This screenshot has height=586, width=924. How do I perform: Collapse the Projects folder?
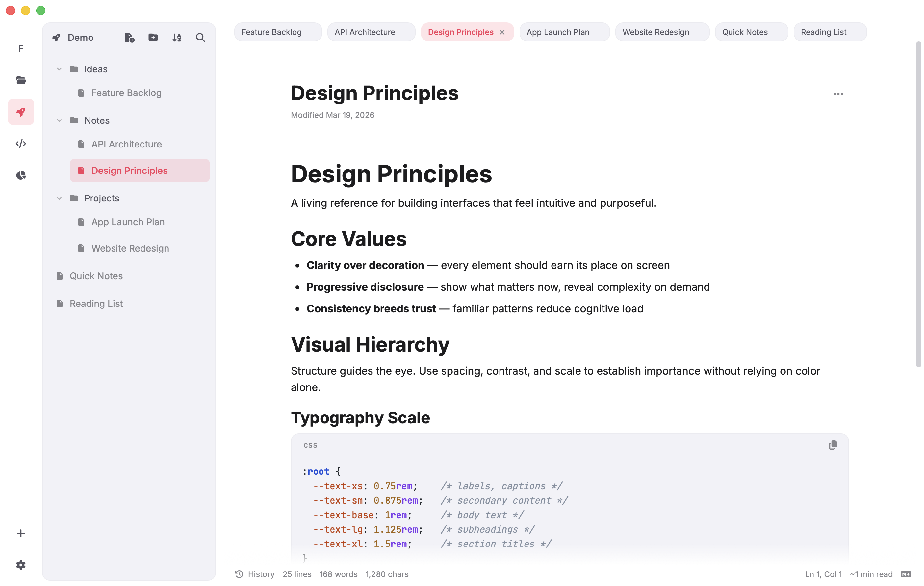point(59,198)
